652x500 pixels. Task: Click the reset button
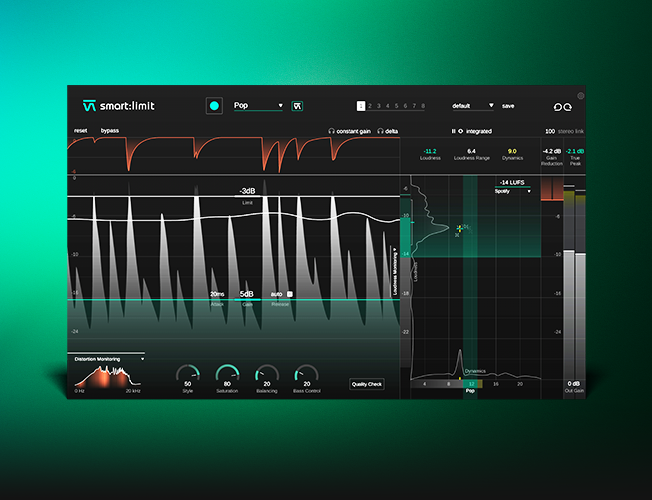(x=81, y=131)
